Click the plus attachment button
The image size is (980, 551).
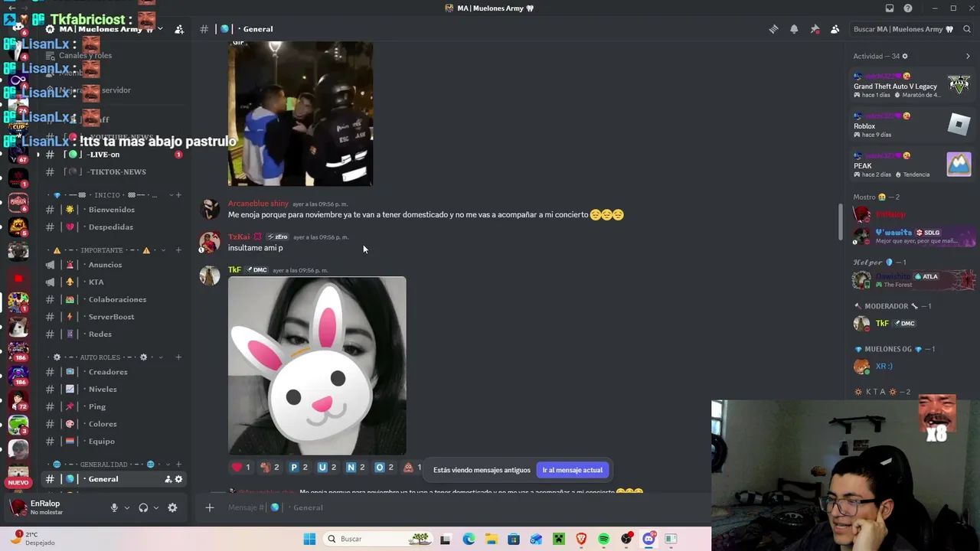click(x=209, y=507)
